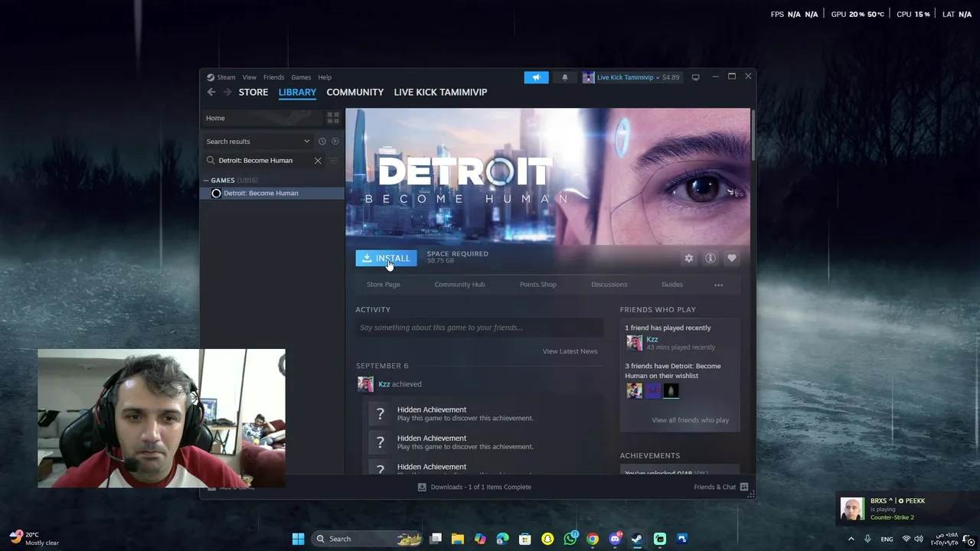The width and height of the screenshot is (980, 551).
Task: Click Kzz avatar in September 6 activity
Action: click(365, 384)
